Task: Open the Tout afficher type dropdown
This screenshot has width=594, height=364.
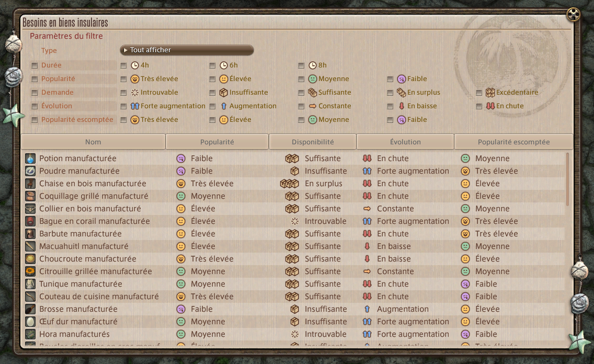Action: point(187,50)
